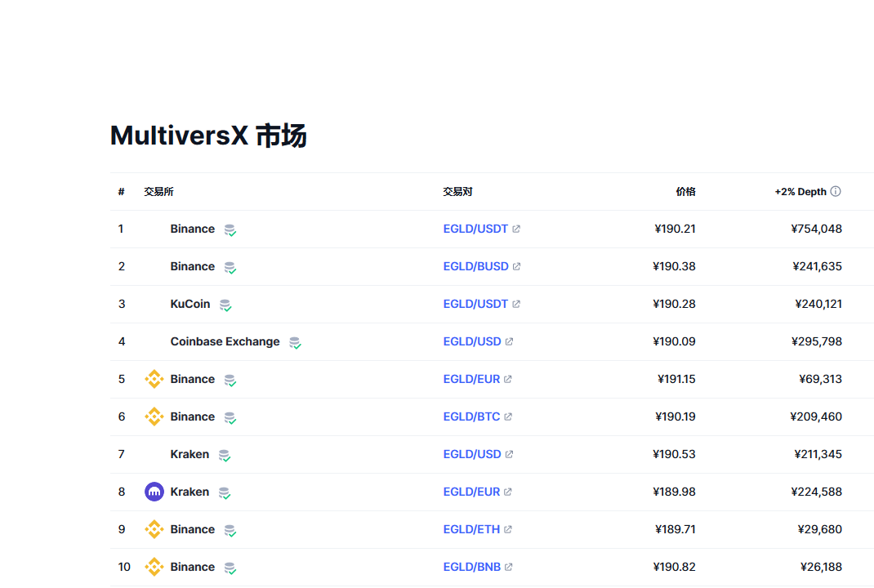
Task: Open external link icon beside row 7 EGLD/USD
Action: (509, 454)
